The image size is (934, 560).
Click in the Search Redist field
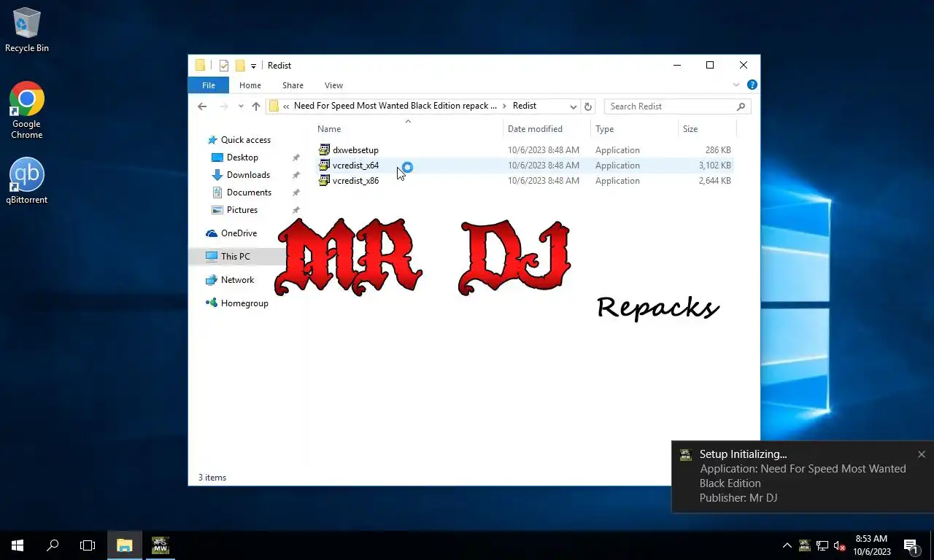671,106
